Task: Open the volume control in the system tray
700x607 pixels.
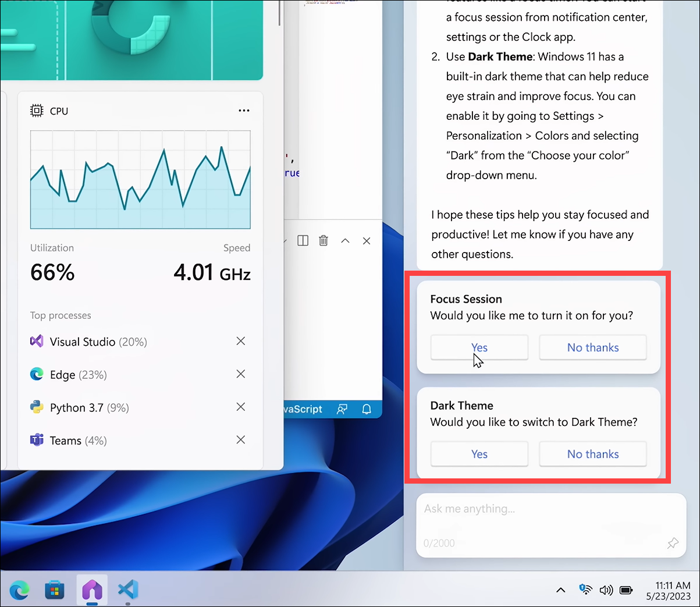Action: [x=606, y=590]
